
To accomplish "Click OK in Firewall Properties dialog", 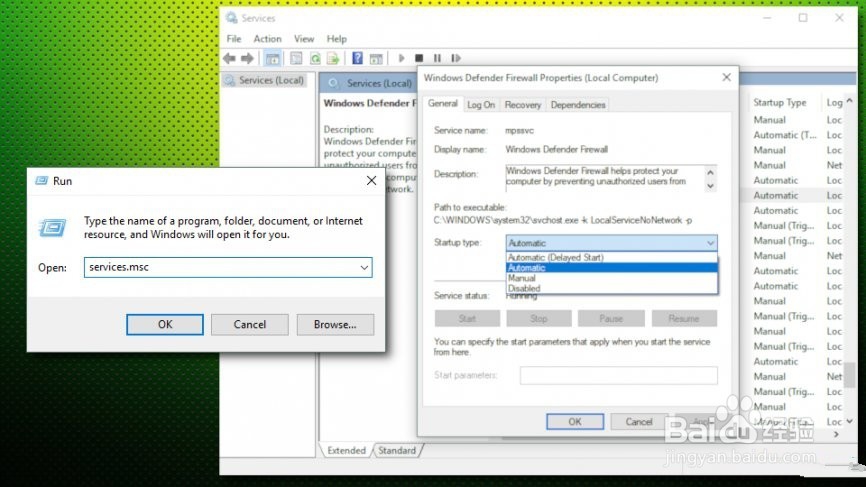I will tap(575, 422).
